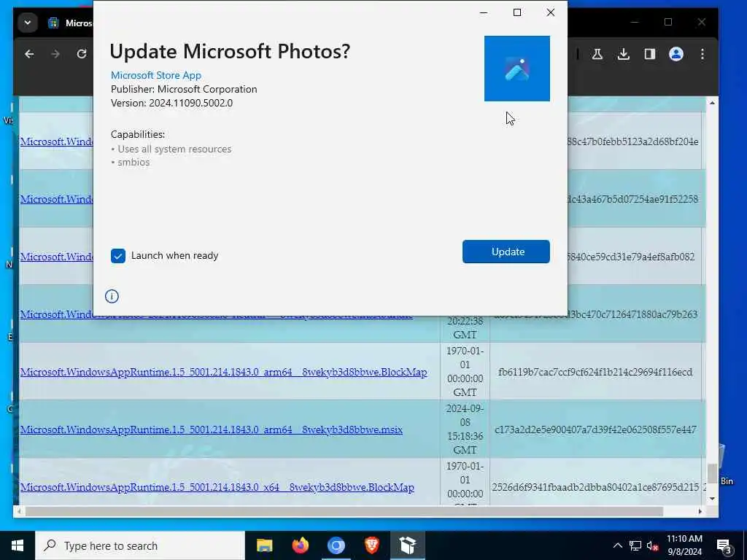Minimize the browser window behind
The width and height of the screenshot is (747, 560).
pyautogui.click(x=635, y=22)
